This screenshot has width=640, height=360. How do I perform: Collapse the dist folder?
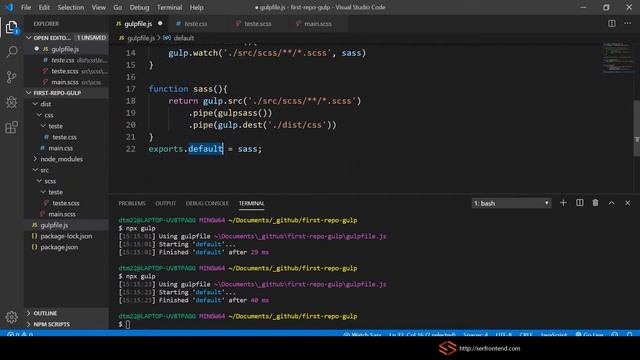click(36, 104)
